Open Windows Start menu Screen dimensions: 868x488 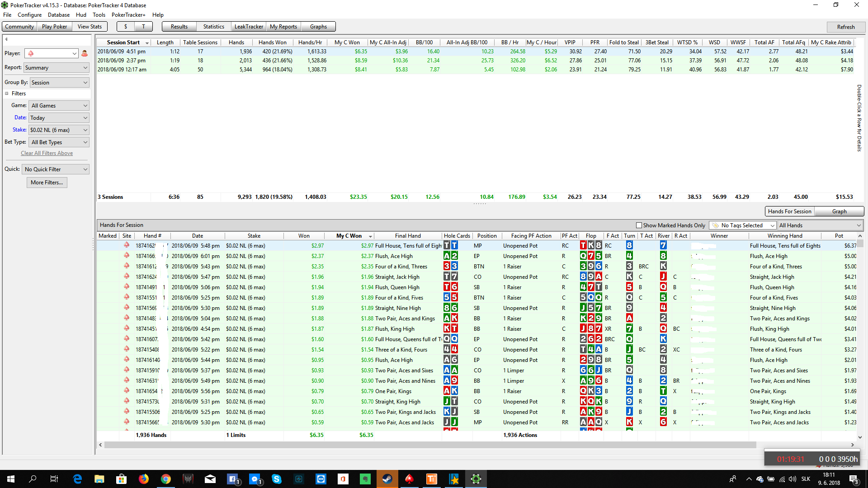point(11,479)
